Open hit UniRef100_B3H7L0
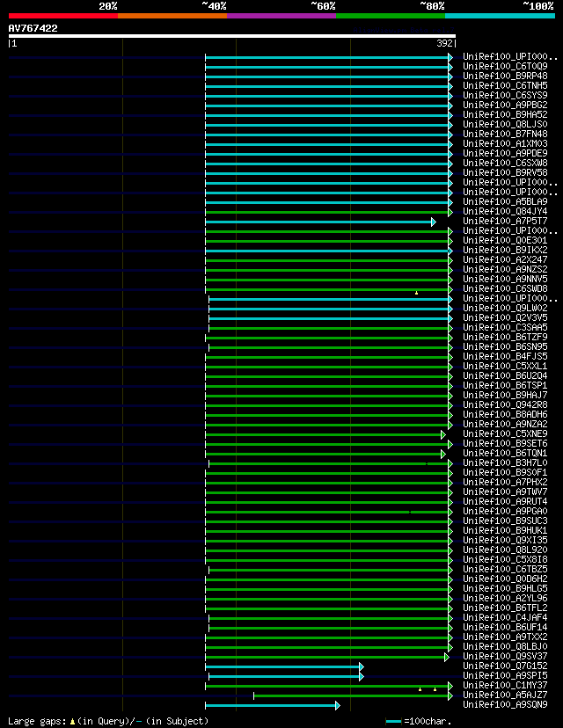Image resolution: width=563 pixels, height=728 pixels. tap(505, 462)
